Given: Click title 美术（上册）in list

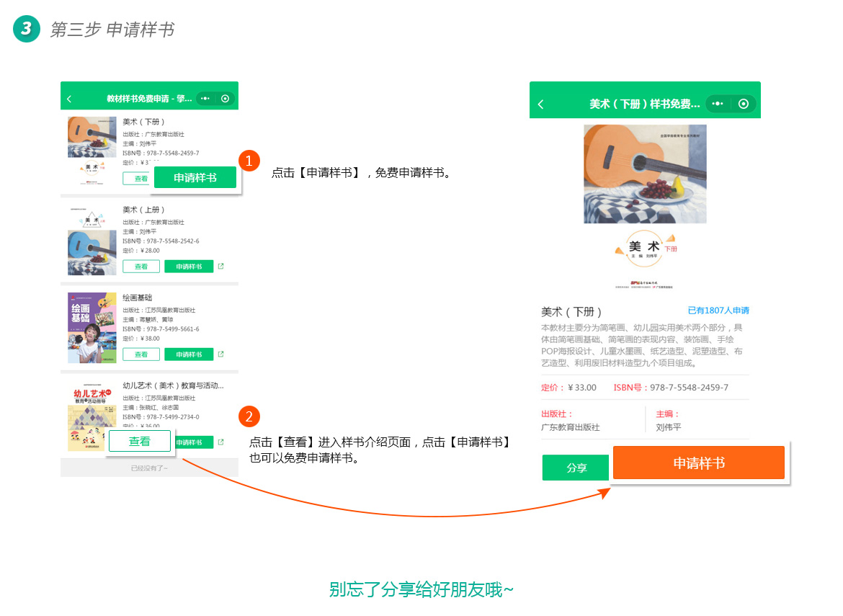Looking at the screenshot, I should pyautogui.click(x=143, y=210).
